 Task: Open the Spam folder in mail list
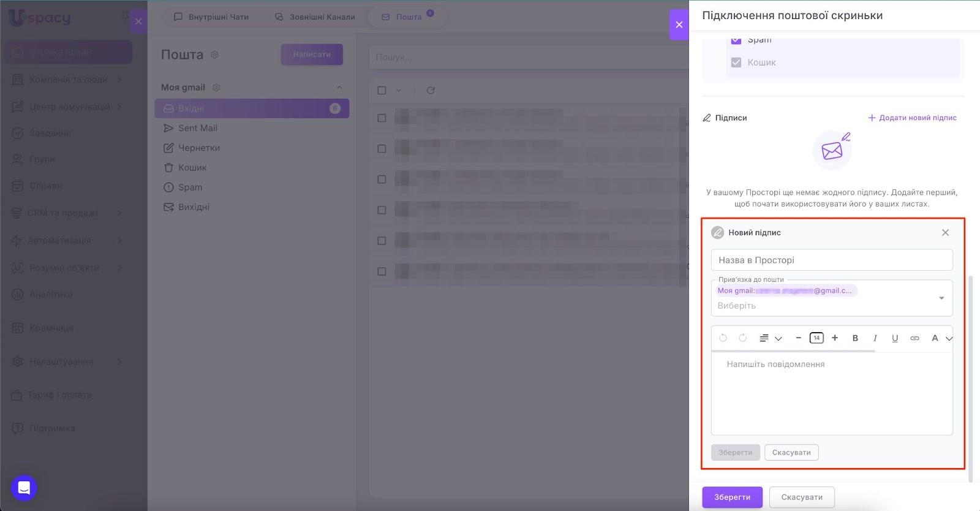252,187
